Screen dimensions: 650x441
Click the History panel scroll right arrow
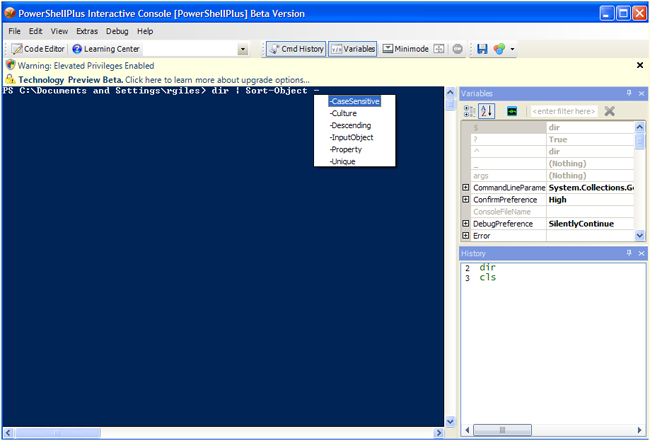639,430
